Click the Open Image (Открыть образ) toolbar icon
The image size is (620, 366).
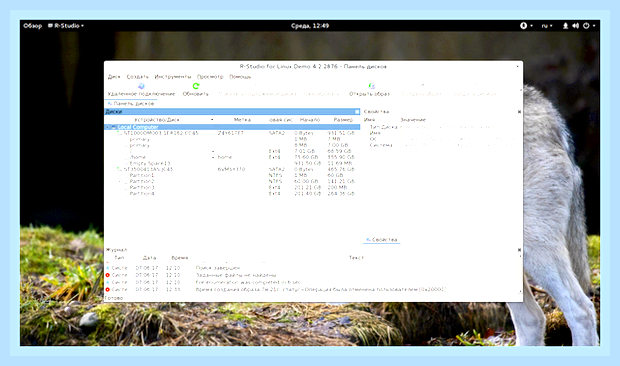pos(371,86)
